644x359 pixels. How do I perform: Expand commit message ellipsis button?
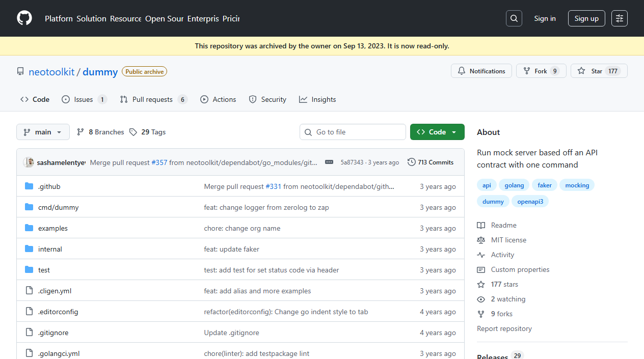coord(329,162)
